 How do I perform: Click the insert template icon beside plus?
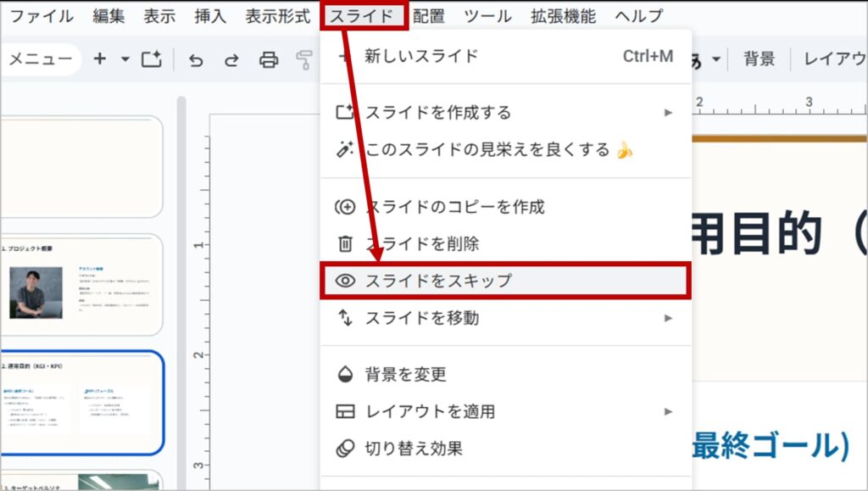152,59
